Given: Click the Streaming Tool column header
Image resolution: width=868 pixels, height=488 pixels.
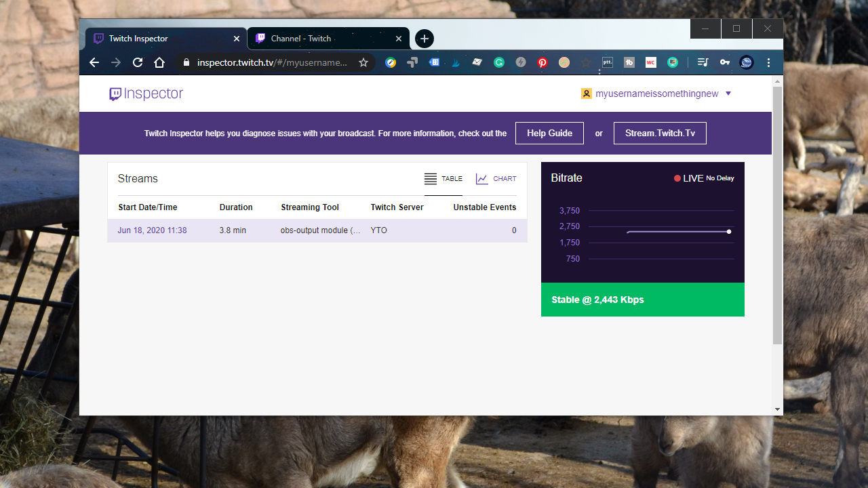Looking at the screenshot, I should coord(310,207).
